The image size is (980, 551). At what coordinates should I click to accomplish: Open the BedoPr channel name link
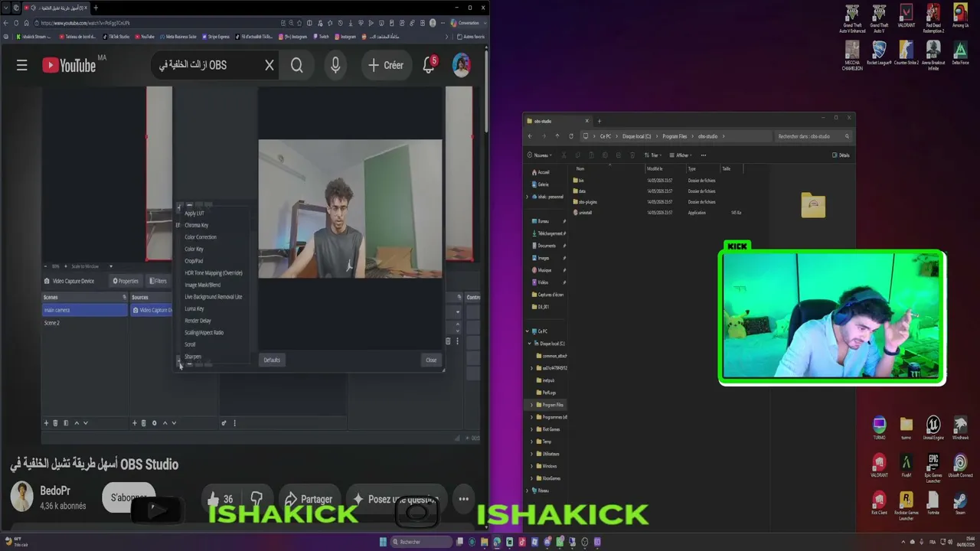54,491
